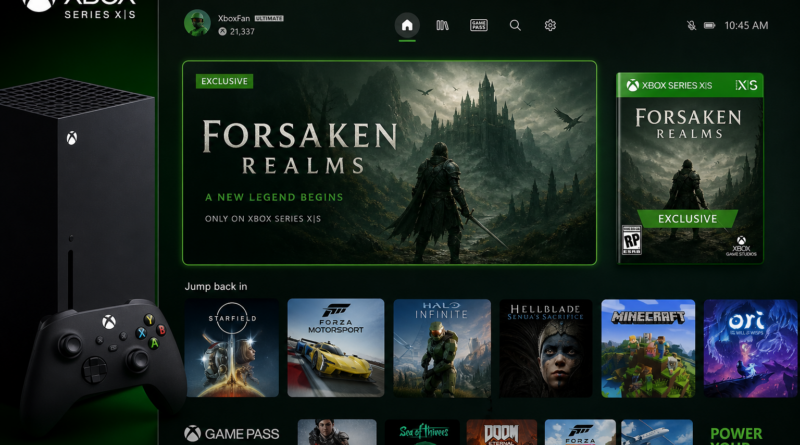Open the Settings gear icon
Image resolution: width=800 pixels, height=445 pixels.
tap(550, 25)
